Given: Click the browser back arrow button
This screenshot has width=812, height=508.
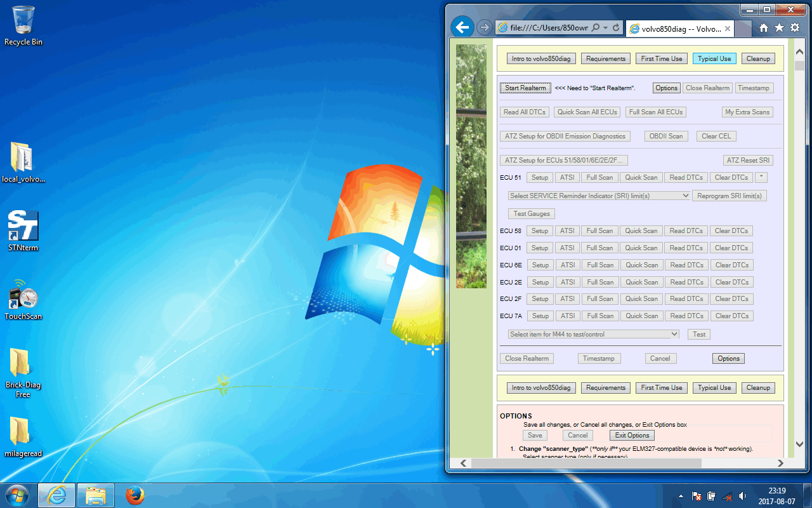Looking at the screenshot, I should click(462, 27).
